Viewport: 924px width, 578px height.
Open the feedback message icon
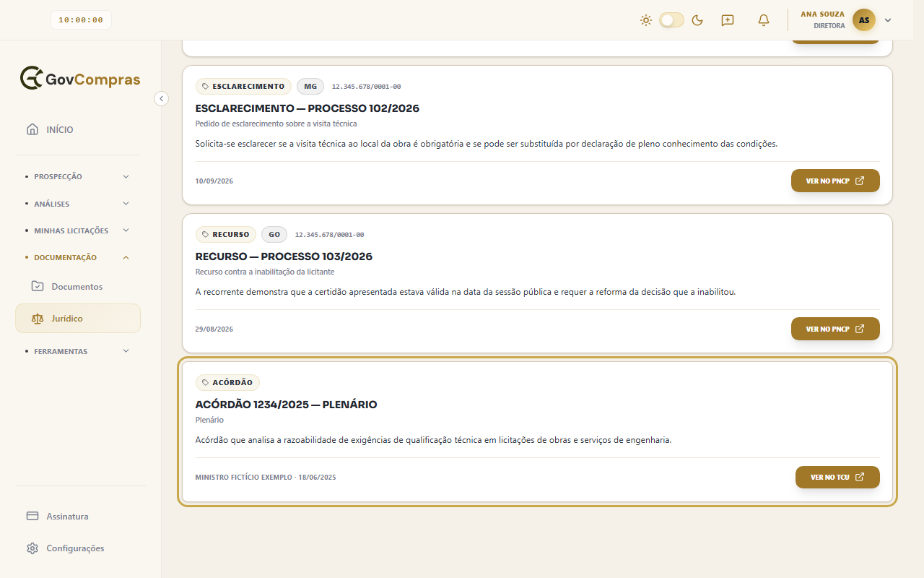[x=728, y=20]
